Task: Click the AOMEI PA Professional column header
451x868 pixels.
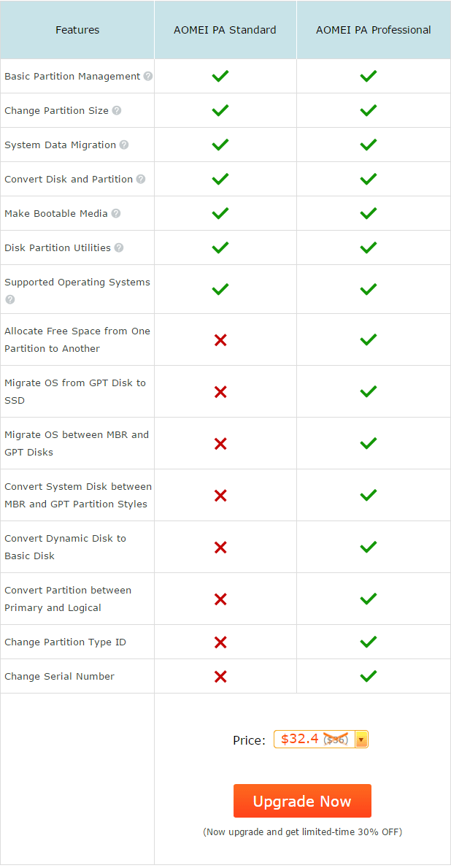Action: click(x=374, y=30)
